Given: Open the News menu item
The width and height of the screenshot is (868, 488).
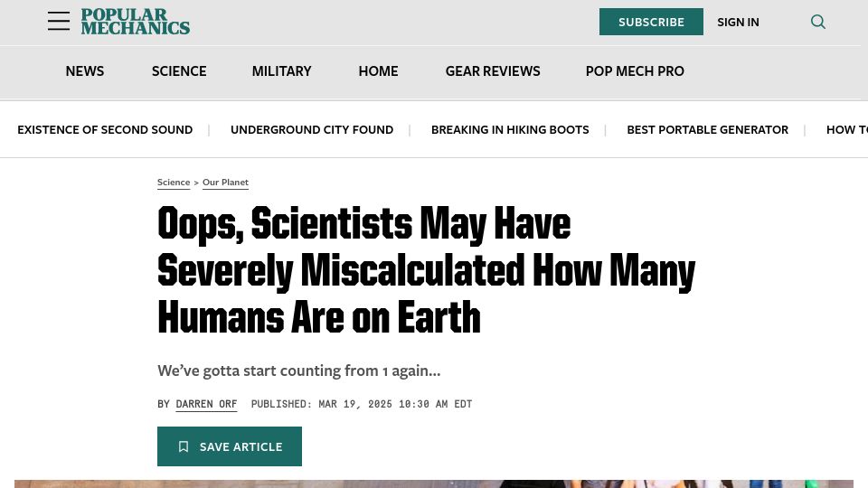Looking at the screenshot, I should pos(85,71).
